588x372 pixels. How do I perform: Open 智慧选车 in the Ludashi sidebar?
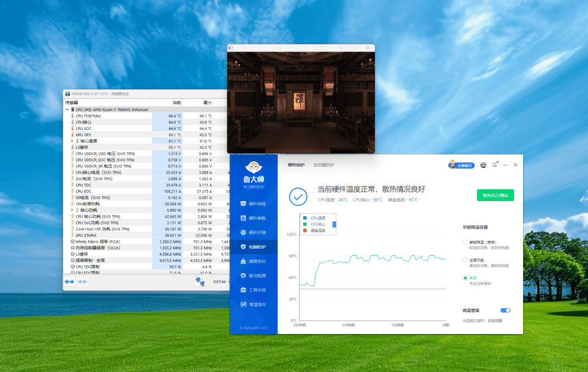coord(254,305)
